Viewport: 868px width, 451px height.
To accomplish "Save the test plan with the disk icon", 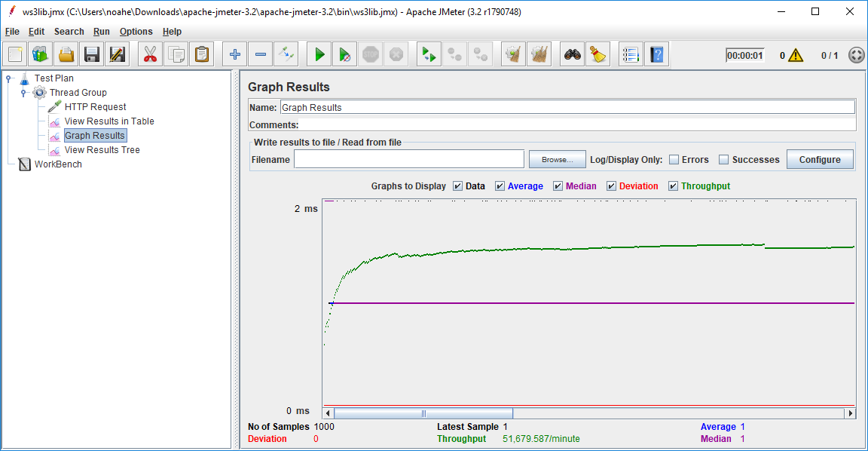I will (91, 54).
